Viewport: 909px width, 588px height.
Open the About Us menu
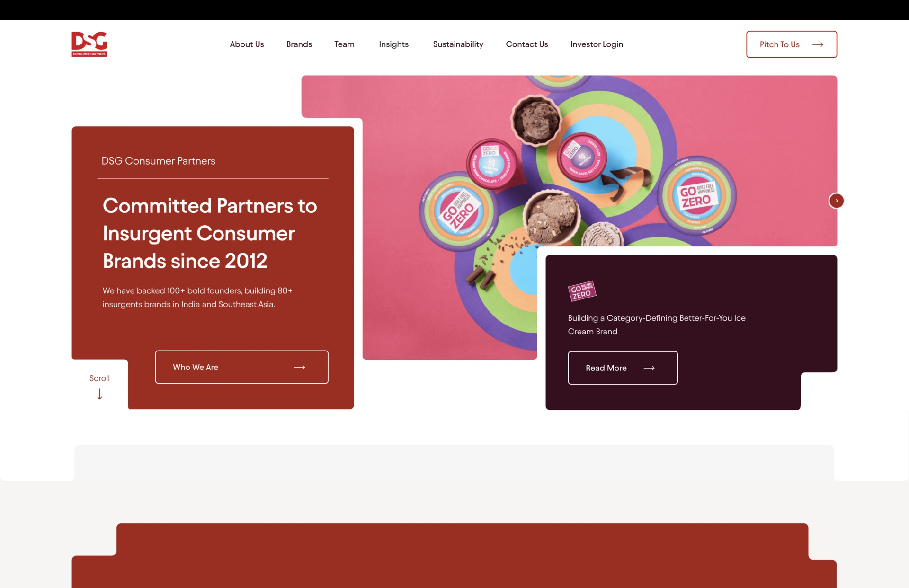[x=247, y=44]
